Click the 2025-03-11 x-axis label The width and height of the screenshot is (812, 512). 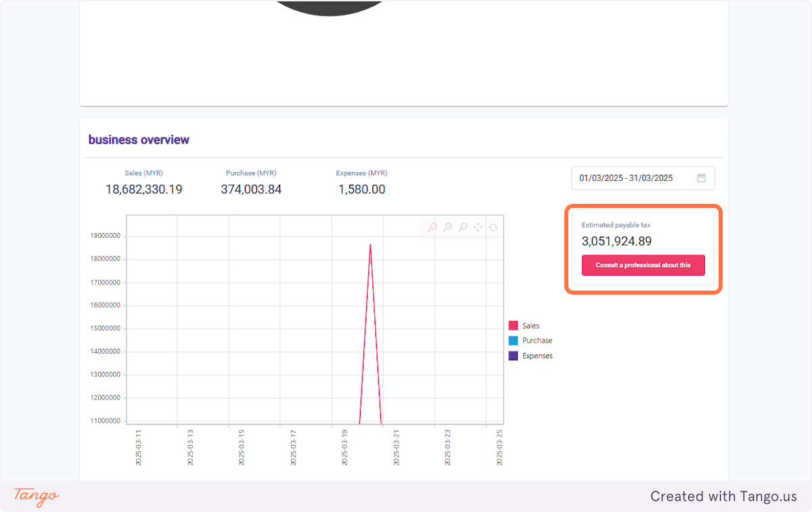tap(139, 447)
